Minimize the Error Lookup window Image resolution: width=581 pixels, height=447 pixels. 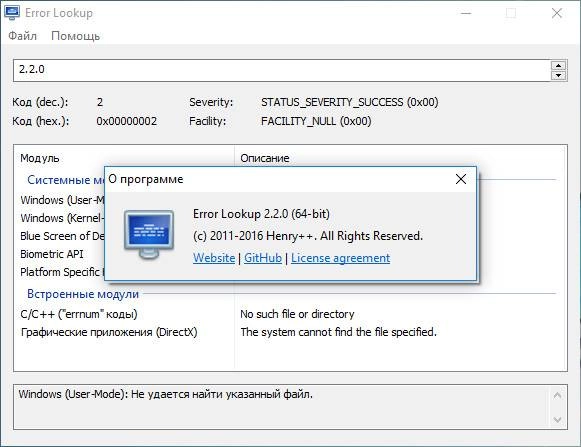[466, 13]
